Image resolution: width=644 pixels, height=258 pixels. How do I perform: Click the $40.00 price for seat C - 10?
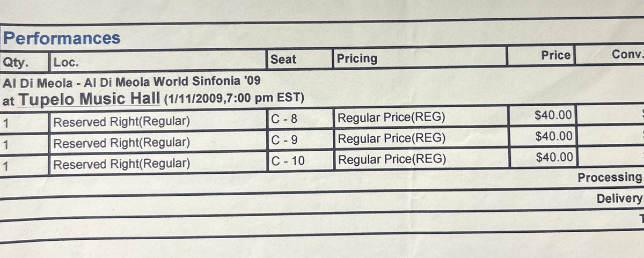tap(554, 157)
